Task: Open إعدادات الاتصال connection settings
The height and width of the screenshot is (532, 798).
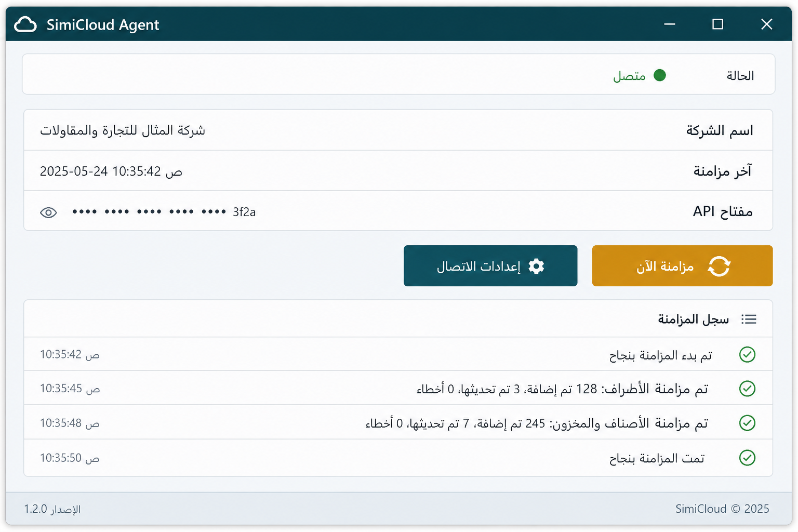Action: pyautogui.click(x=490, y=266)
